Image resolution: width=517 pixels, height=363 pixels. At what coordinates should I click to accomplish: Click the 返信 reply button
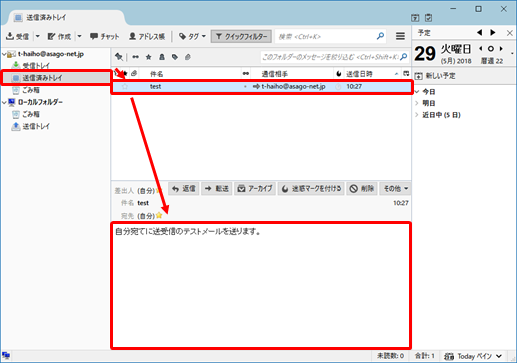click(x=184, y=189)
